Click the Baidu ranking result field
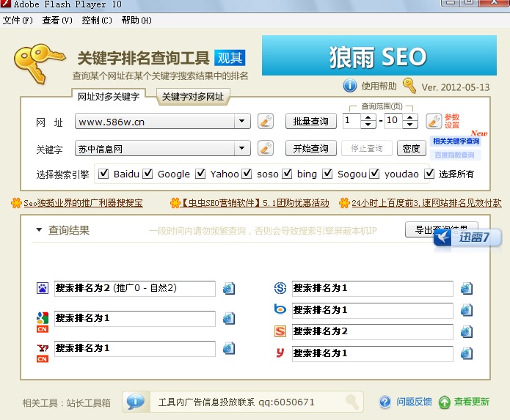 coord(135,289)
